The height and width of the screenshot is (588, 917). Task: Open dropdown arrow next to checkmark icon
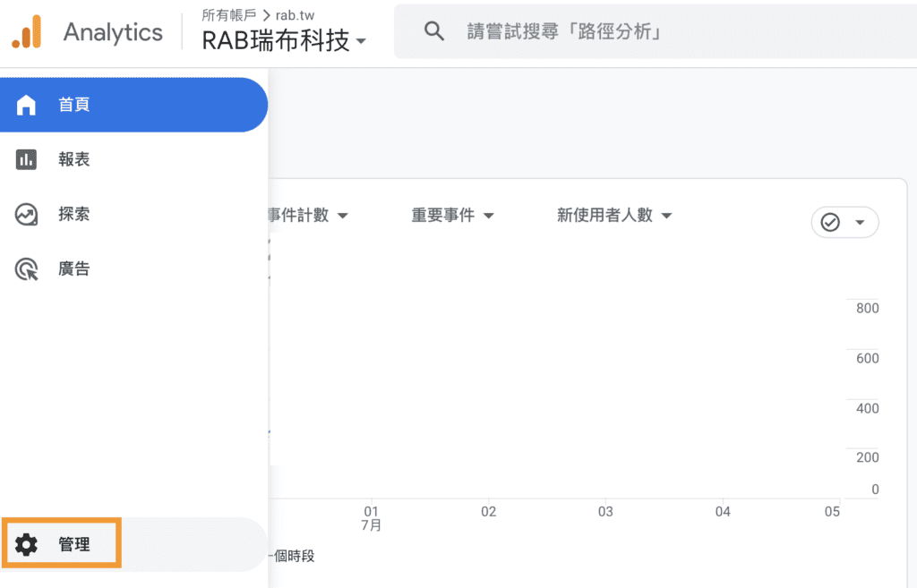(861, 223)
